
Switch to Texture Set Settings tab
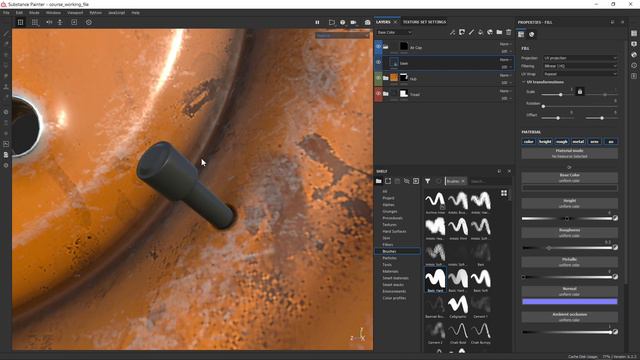[424, 22]
